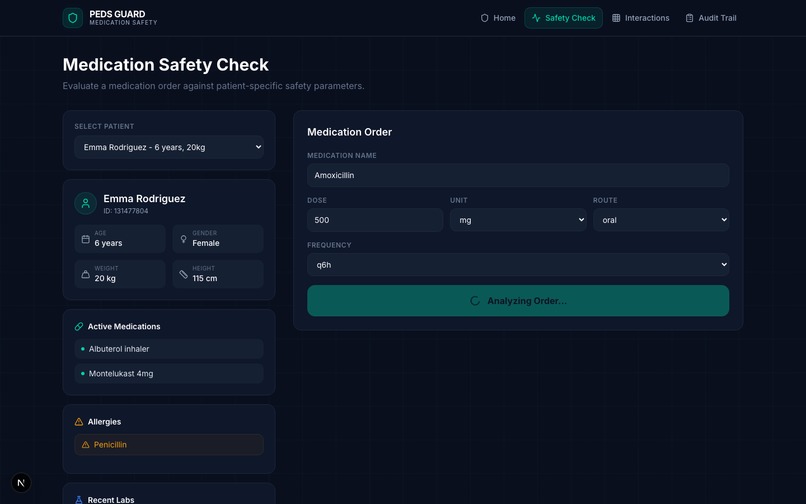806x504 pixels.
Task: Open the Interactions page
Action: pos(640,18)
